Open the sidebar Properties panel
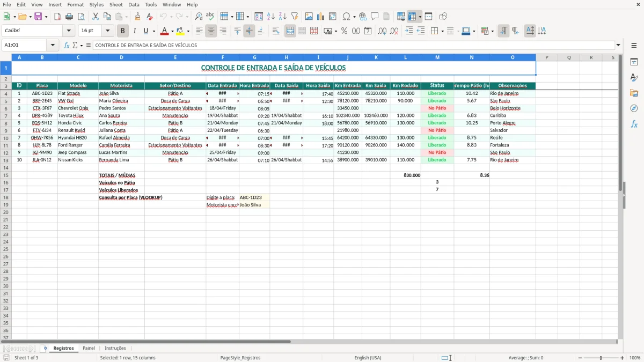 click(x=634, y=62)
